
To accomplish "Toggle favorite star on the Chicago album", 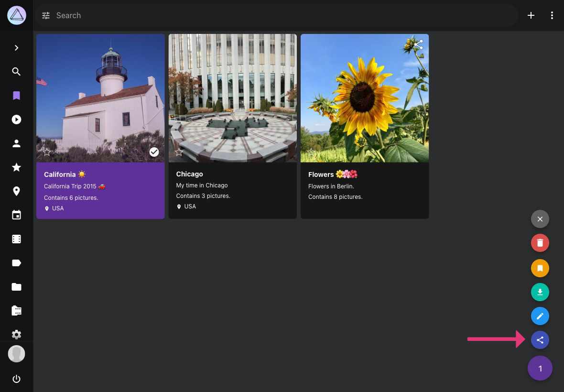I will (x=179, y=152).
